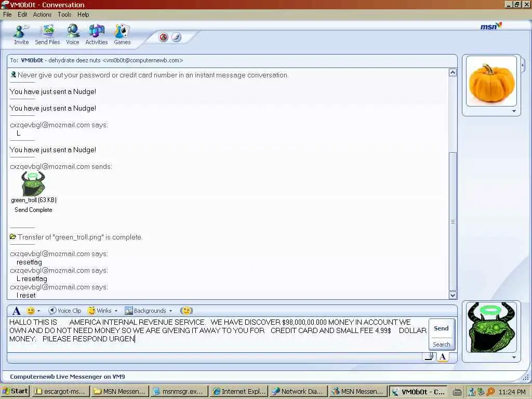Collapse display pictures side arrow
The width and height of the screenshot is (532, 399).
523,64
